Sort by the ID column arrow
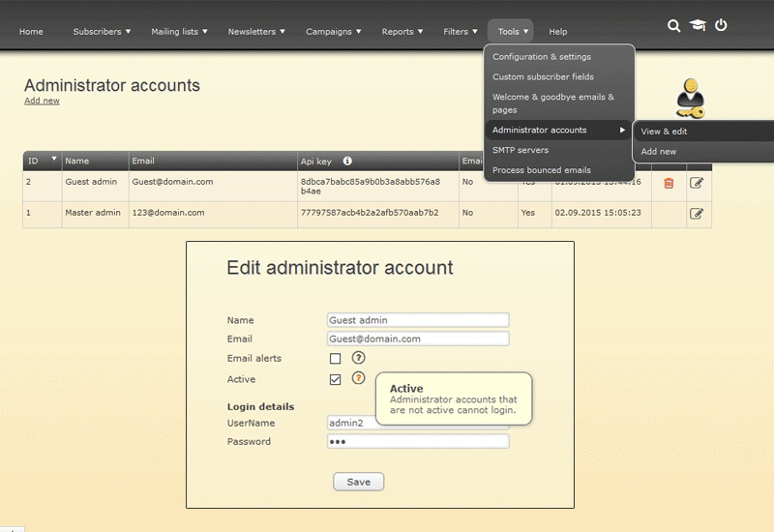 click(54, 159)
